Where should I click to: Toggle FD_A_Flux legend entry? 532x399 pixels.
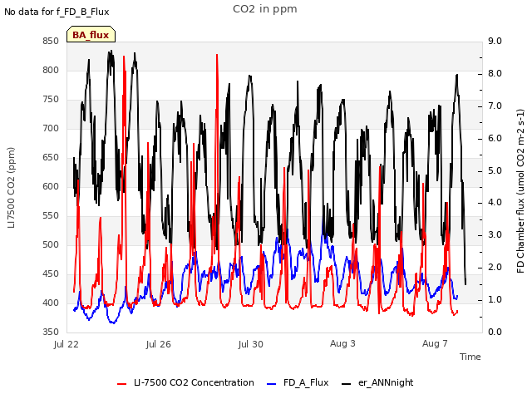pyautogui.click(x=306, y=382)
